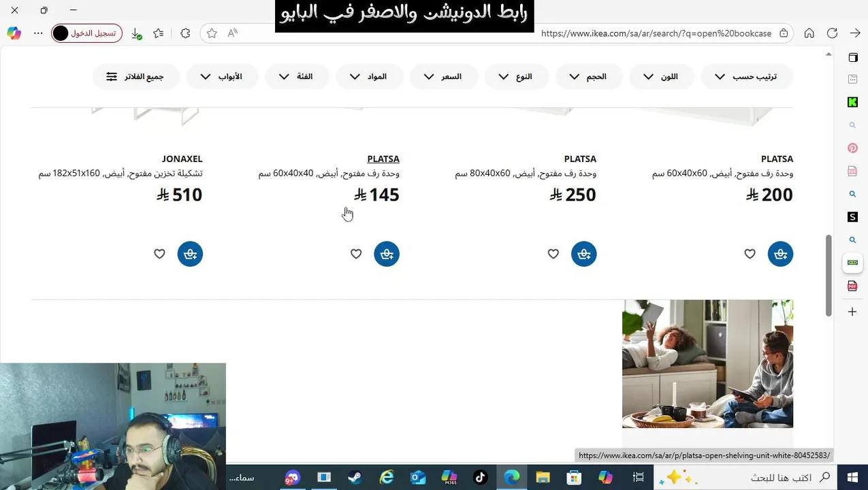
Task: Click the تسجيل الدخول sign-in button
Action: (87, 33)
